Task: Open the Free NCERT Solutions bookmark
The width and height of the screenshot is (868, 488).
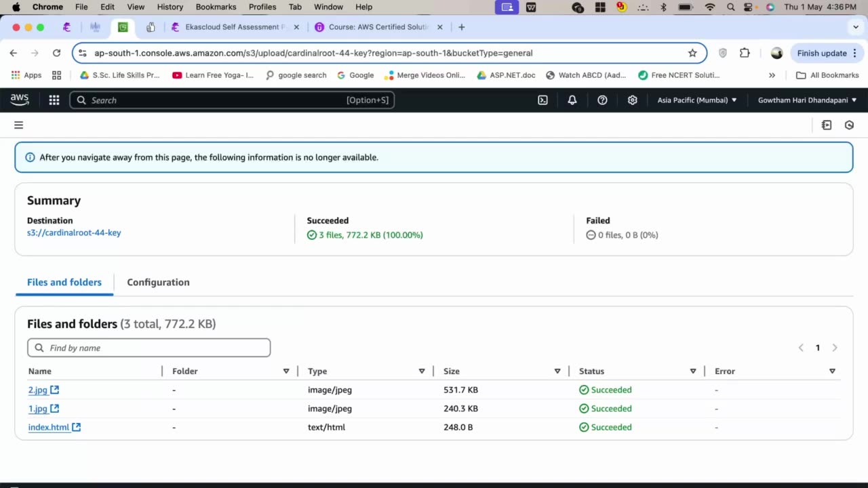Action: point(679,75)
